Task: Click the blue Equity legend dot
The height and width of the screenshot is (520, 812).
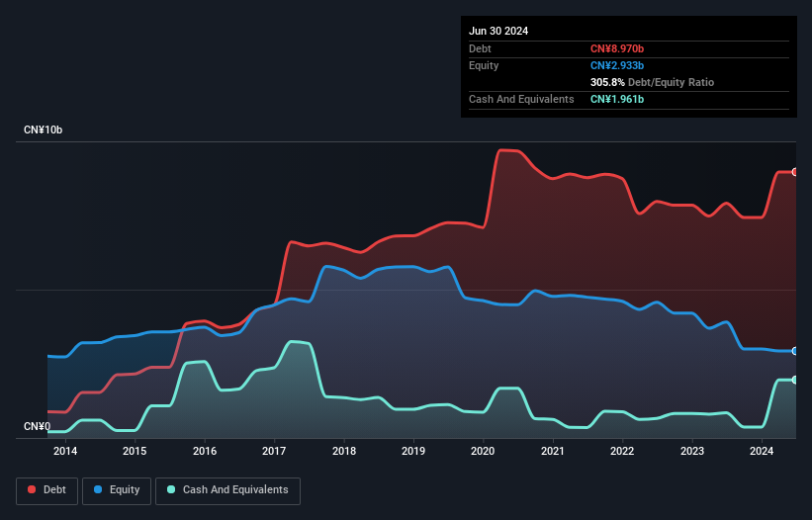Action: (98, 489)
